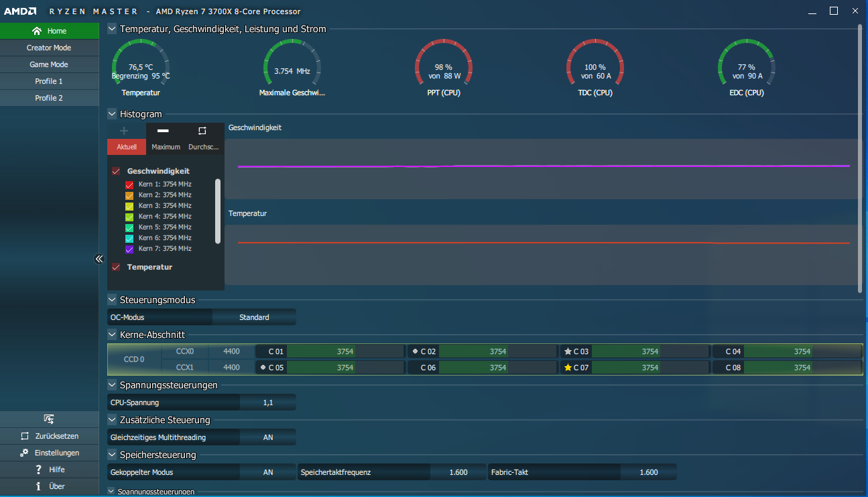Click the info icon beside Über
The width and height of the screenshot is (868, 497).
tap(39, 486)
